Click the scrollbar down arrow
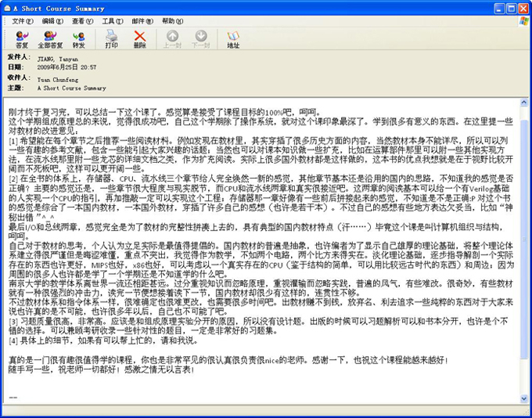The image size is (532, 418). click(523, 400)
